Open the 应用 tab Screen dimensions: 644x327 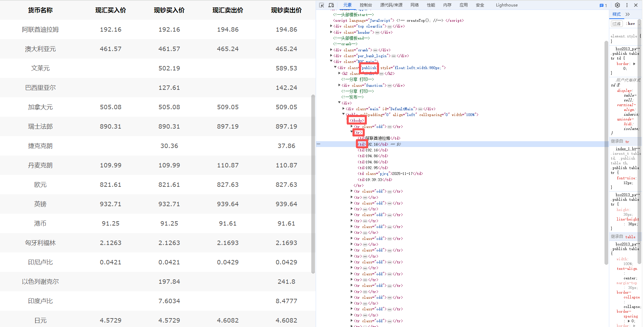464,5
